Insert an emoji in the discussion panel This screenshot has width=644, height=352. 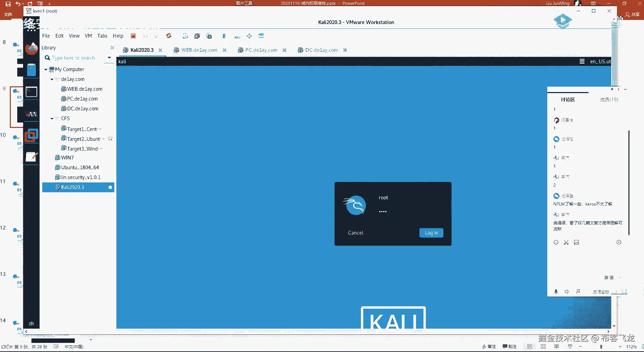click(556, 242)
